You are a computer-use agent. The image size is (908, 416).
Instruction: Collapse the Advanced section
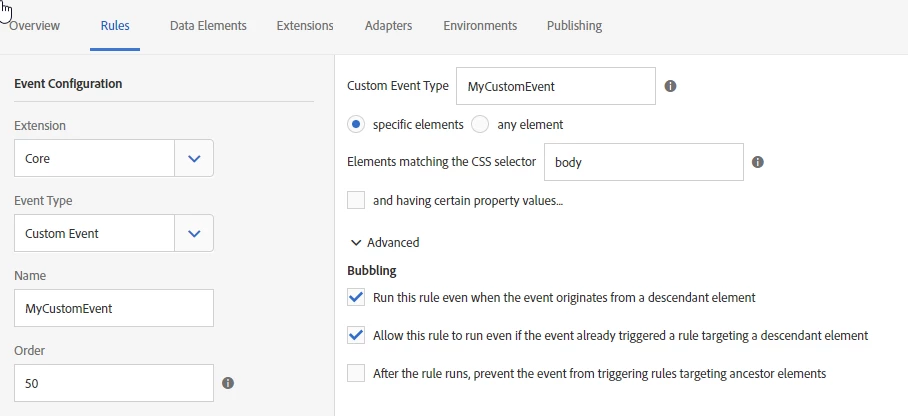pos(385,243)
